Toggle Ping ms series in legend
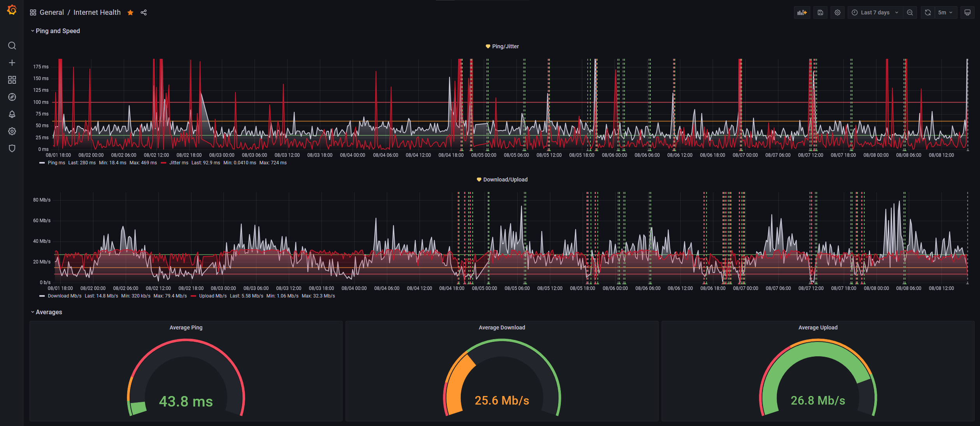This screenshot has height=426, width=980. point(56,163)
